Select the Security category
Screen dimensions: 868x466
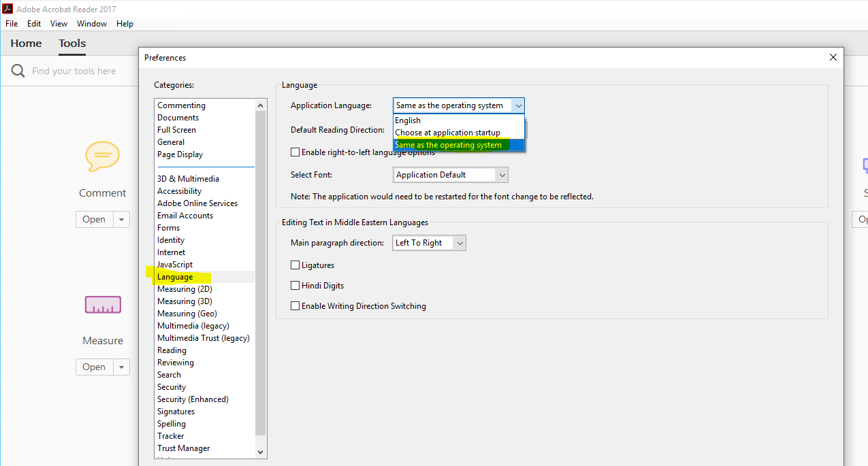[172, 387]
